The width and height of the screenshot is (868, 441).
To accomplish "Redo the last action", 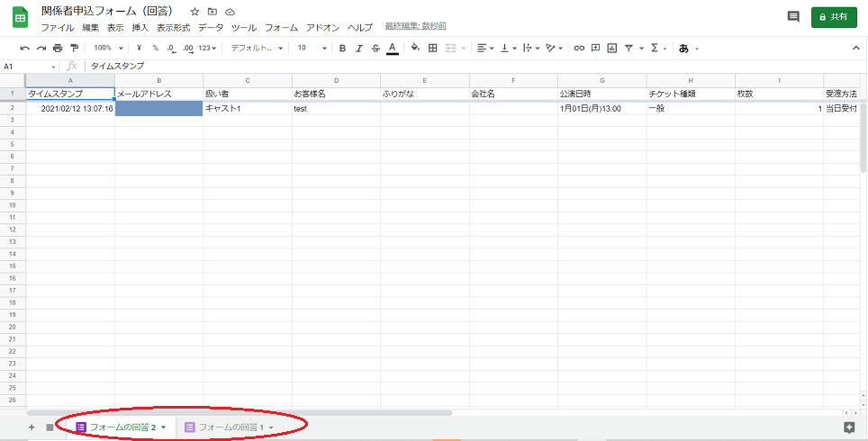I will pos(41,48).
